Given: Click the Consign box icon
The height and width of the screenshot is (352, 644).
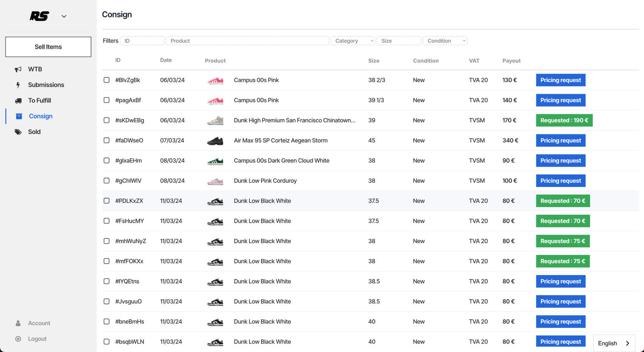Looking at the screenshot, I should [x=19, y=116].
